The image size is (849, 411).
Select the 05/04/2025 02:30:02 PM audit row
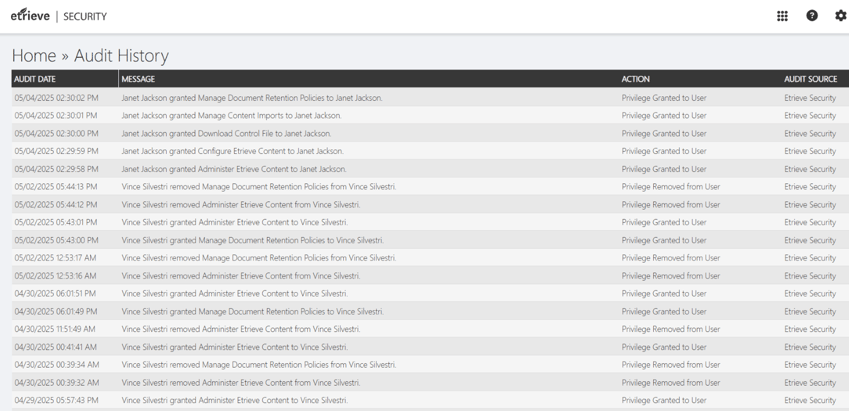(x=56, y=98)
